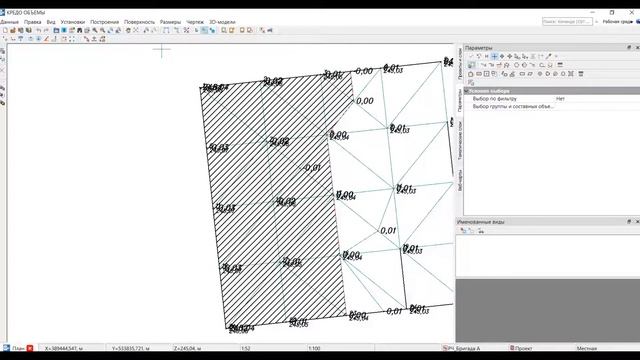The image size is (640, 360).
Task: Switch to the Параметры vertical side tab
Action: 460,101
